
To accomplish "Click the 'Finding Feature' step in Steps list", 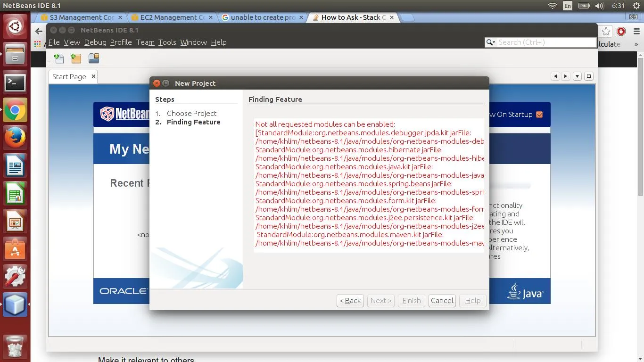I will 193,122.
